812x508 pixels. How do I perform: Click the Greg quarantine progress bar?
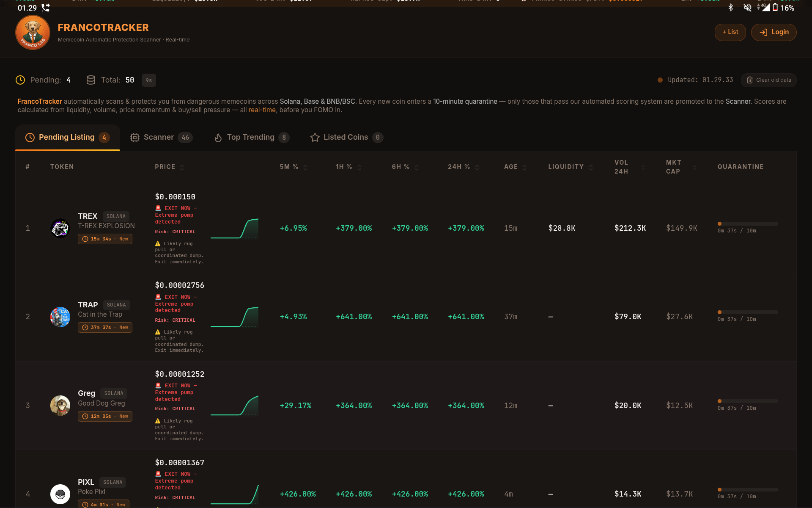pyautogui.click(x=748, y=401)
